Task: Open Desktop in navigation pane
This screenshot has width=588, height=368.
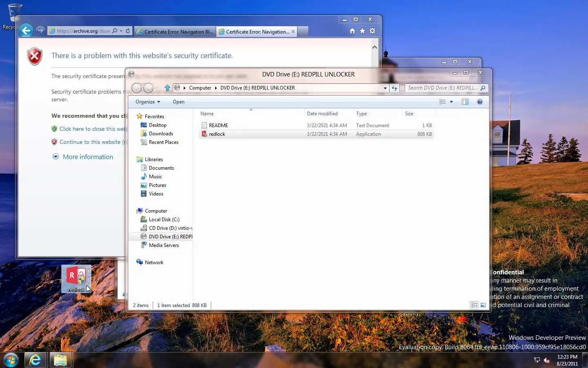Action: pos(158,125)
